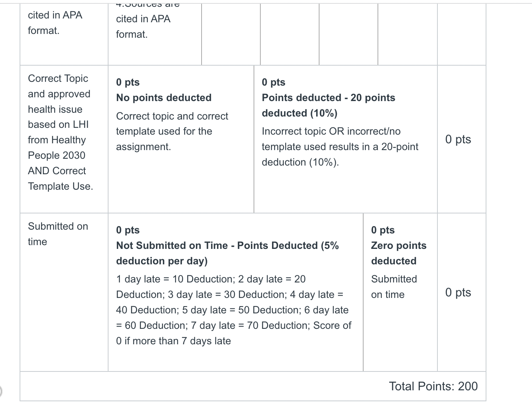Choose the 'Points deducted - 20 points deducted (10%)' rating
The height and width of the screenshot is (402, 532).
(329, 106)
